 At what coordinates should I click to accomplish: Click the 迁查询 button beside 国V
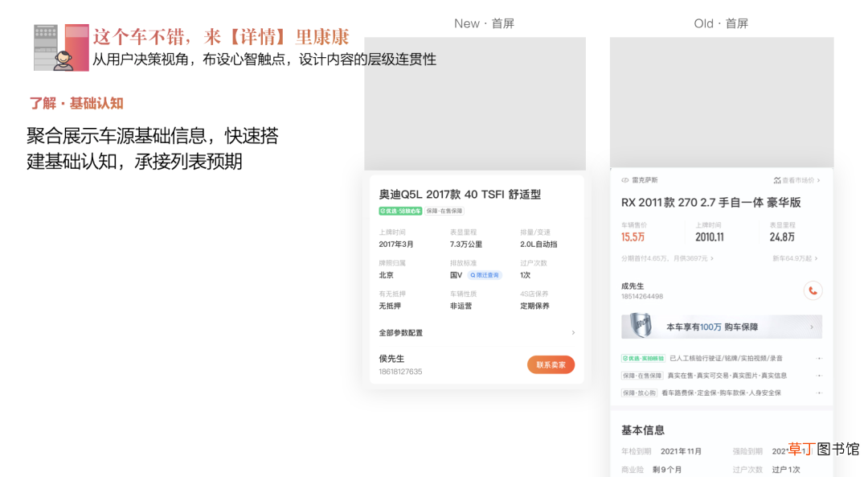click(x=485, y=275)
